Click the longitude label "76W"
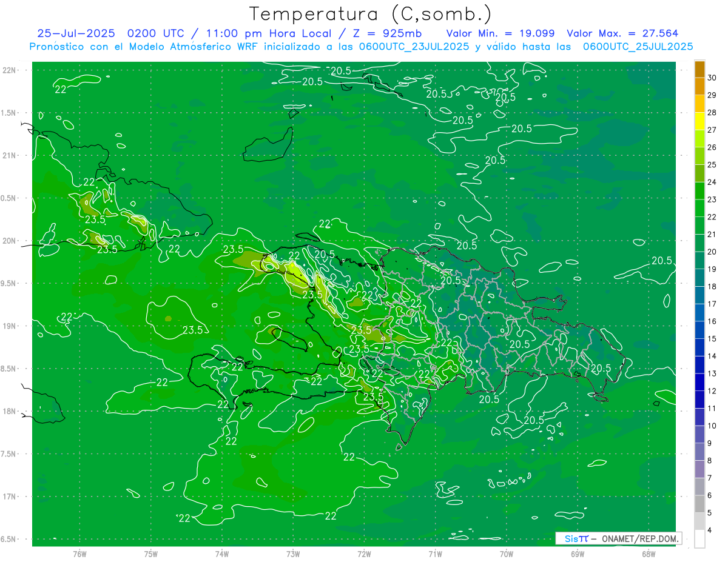Image resolution: width=728 pixels, height=562 pixels. [x=79, y=554]
